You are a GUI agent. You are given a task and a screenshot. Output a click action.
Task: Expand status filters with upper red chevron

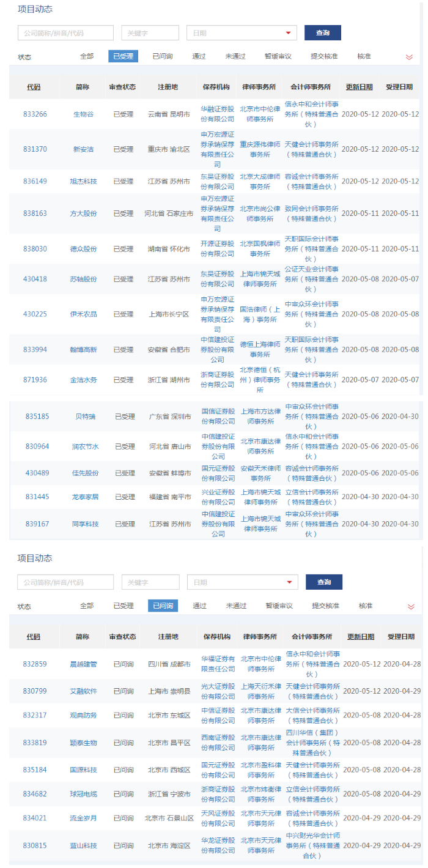[409, 57]
